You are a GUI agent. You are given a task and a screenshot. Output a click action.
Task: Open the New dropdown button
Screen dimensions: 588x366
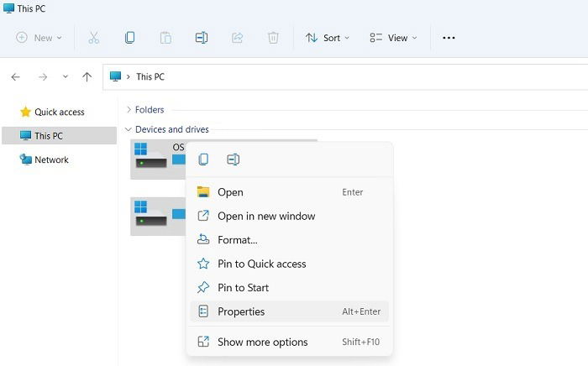[x=39, y=38]
